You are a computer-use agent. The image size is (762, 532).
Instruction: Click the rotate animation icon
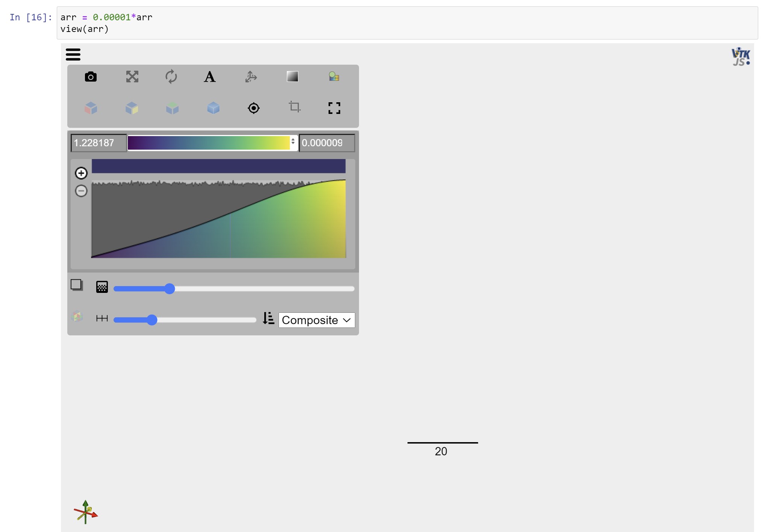(171, 77)
